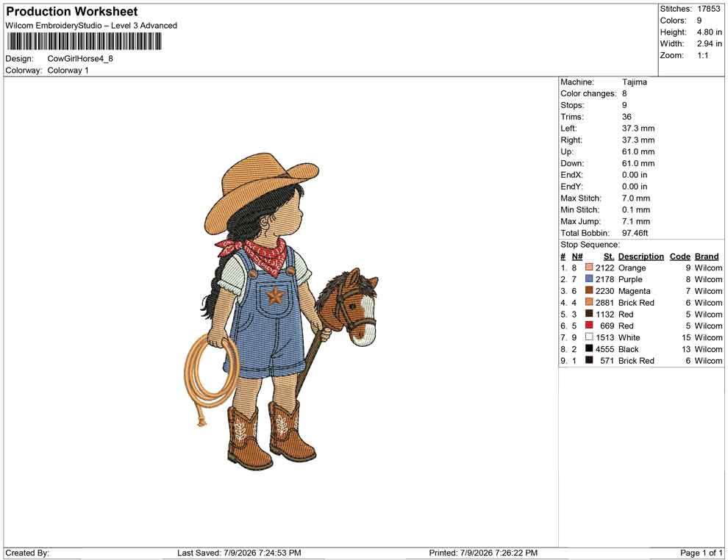Click the cowgirl embroidery design preview
The height and width of the screenshot is (560, 728).
(x=282, y=311)
